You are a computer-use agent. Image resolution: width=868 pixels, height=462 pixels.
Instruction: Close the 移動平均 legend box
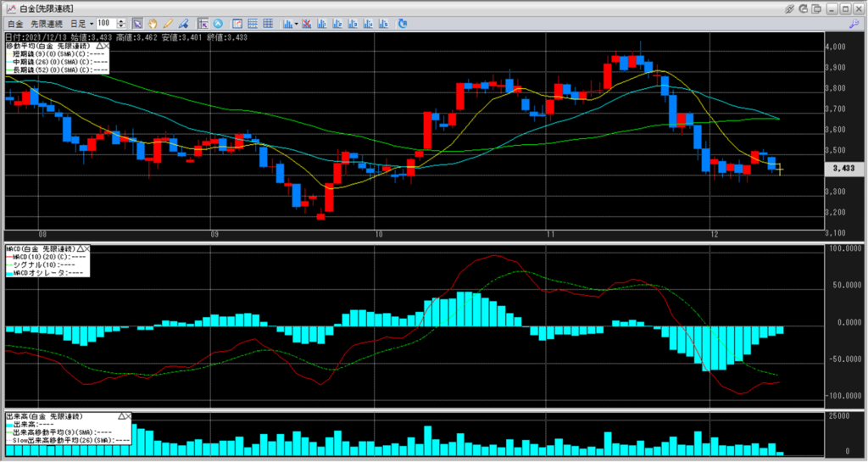click(106, 46)
